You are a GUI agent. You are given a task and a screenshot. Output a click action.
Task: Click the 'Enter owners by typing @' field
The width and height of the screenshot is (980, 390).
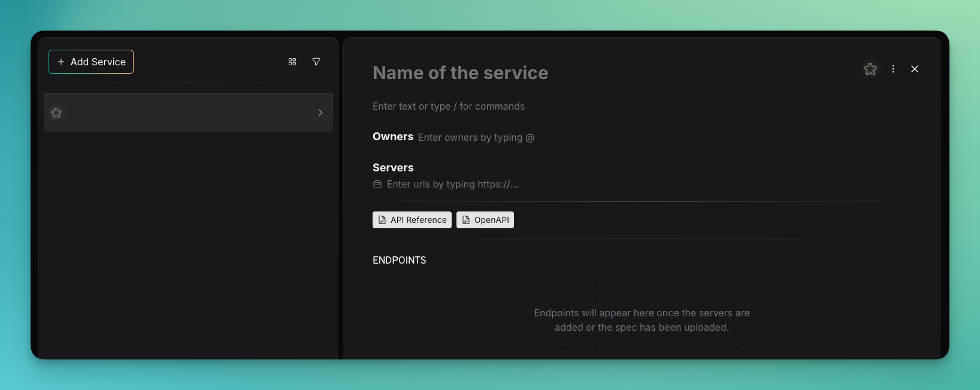coord(476,137)
